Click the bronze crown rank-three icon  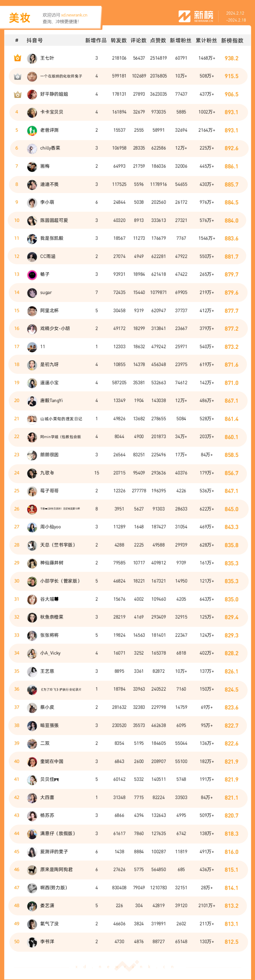click(17, 94)
